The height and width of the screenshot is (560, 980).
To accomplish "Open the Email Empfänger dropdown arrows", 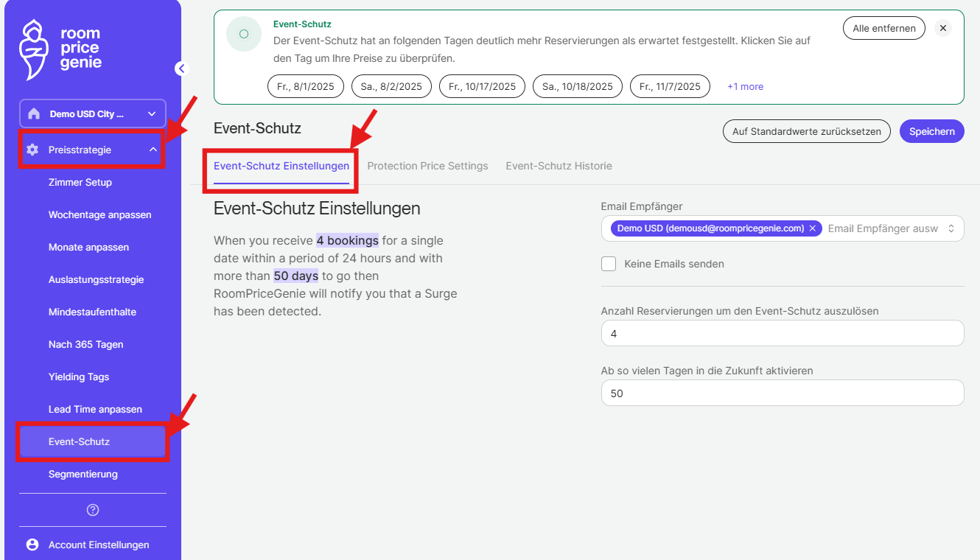I will point(951,228).
